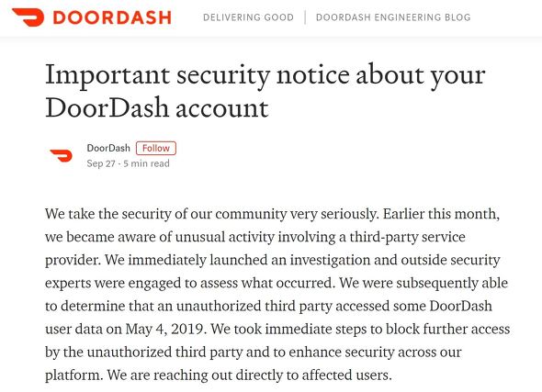Viewport: 542px width, 392px height.
Task: Open the DoorDash author name link
Action: tap(108, 148)
